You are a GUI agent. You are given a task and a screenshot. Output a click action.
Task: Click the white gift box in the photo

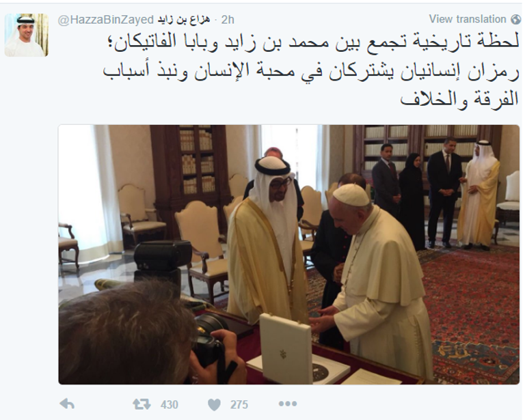tap(286, 348)
